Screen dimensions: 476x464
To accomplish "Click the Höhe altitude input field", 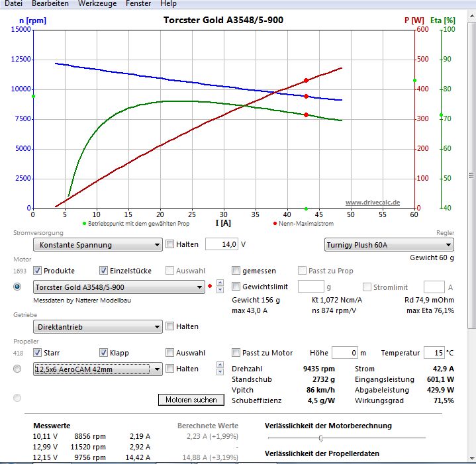I will (x=345, y=353).
